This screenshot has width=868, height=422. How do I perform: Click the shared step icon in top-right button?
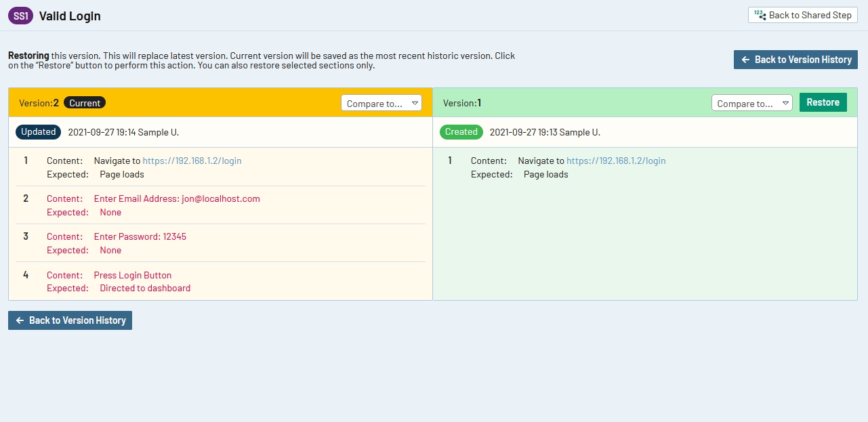tap(760, 15)
